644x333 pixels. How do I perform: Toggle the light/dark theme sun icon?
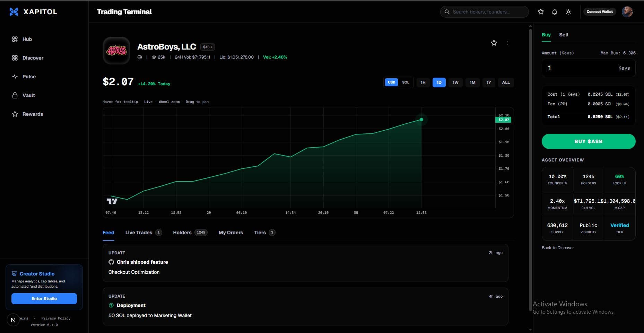(568, 12)
